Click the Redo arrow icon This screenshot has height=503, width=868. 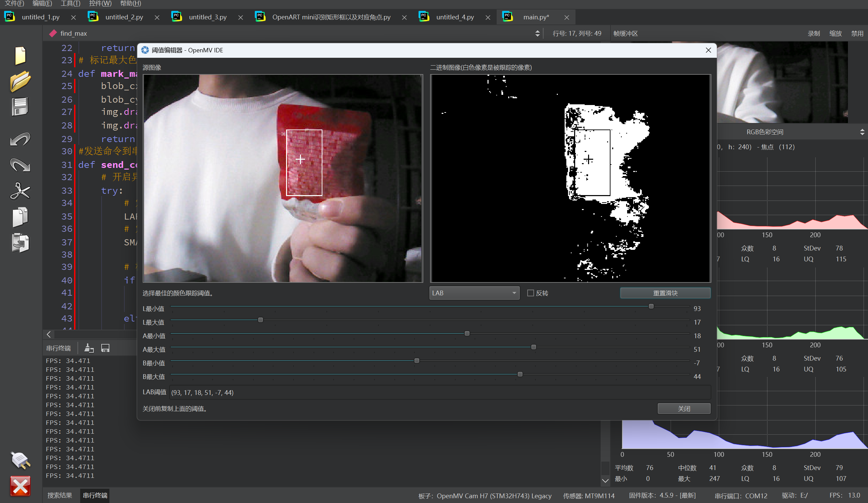click(x=20, y=165)
